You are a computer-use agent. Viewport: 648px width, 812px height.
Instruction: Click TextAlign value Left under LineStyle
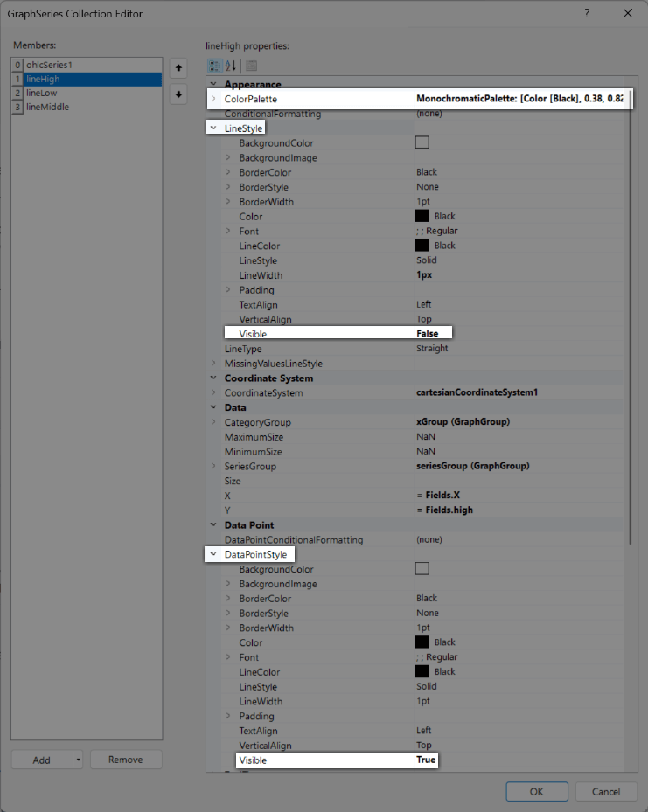click(424, 304)
